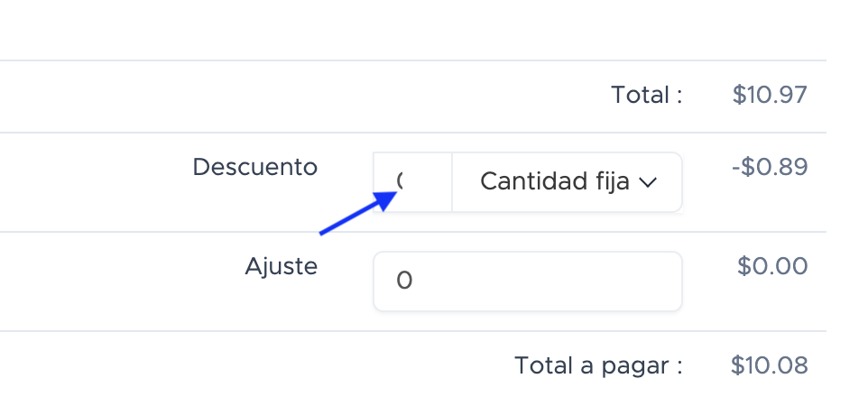Open the Cantidad fija dropdown
868x406 pixels.
click(x=567, y=182)
